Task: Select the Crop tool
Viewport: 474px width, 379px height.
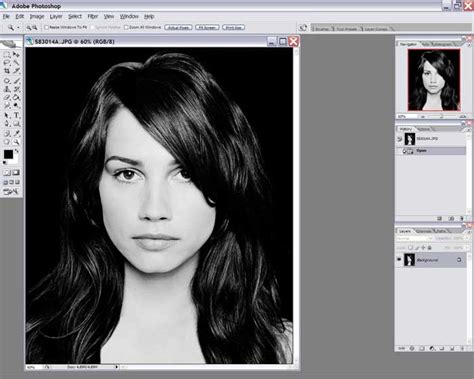Action: (x=7, y=71)
